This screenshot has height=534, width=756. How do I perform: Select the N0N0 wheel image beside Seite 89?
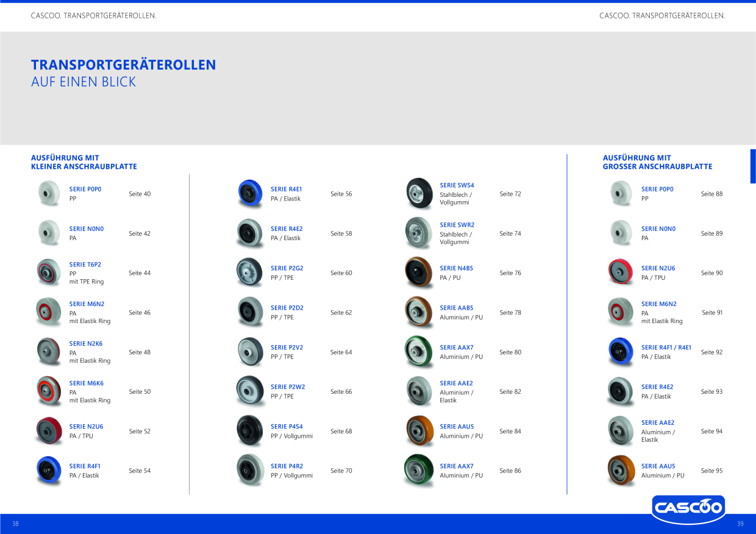[x=621, y=233]
